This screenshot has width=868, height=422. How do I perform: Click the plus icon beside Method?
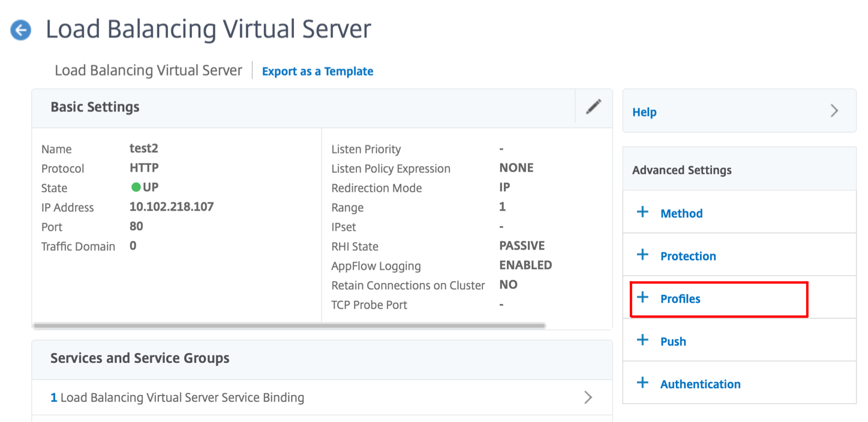click(x=642, y=212)
